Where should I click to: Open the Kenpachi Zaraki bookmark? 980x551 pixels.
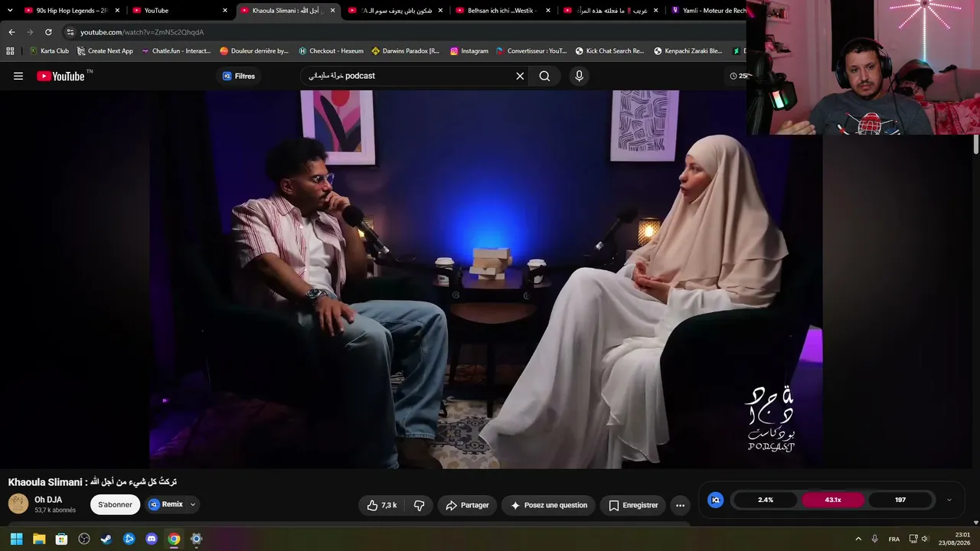point(688,51)
